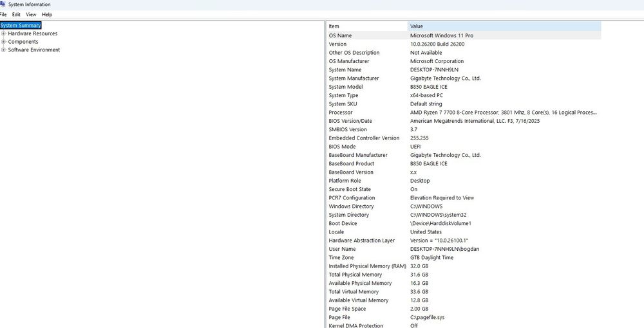Select the System SKU row label
This screenshot has height=328, width=644.
pyautogui.click(x=343, y=104)
